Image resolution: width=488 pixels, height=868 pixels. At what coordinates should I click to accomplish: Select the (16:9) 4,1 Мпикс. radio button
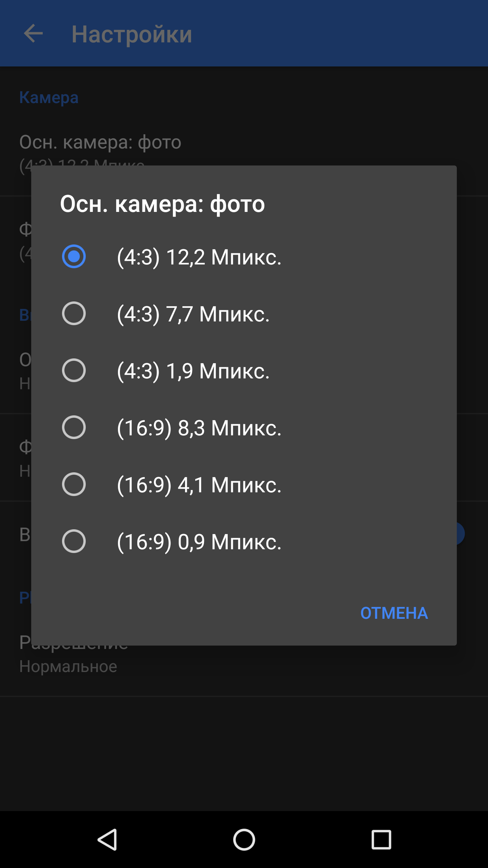74,484
